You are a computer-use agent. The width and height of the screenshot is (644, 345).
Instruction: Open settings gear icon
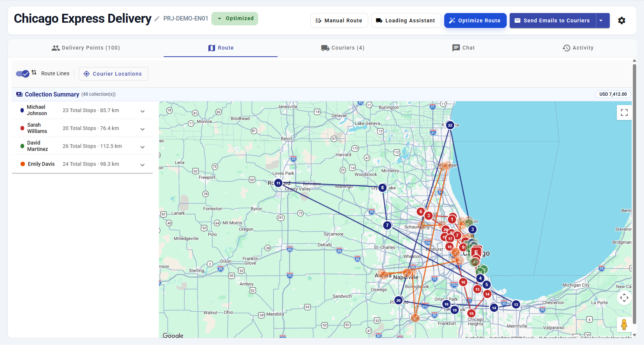[x=622, y=20]
